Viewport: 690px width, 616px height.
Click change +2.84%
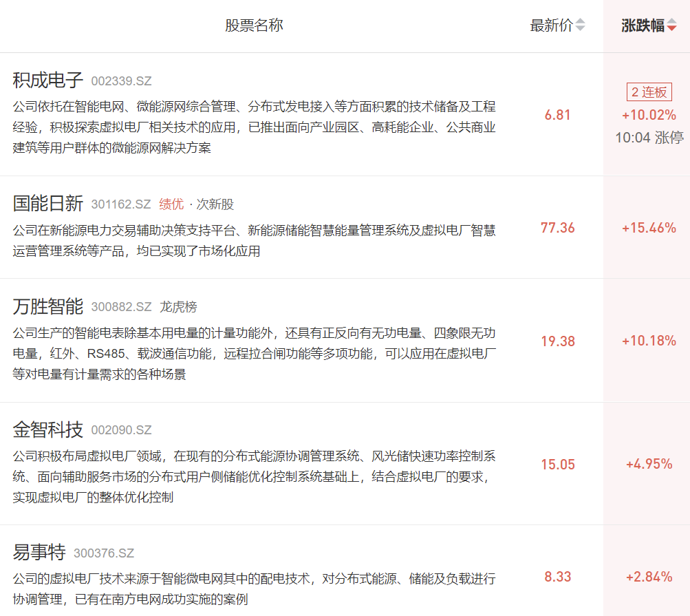click(649, 577)
